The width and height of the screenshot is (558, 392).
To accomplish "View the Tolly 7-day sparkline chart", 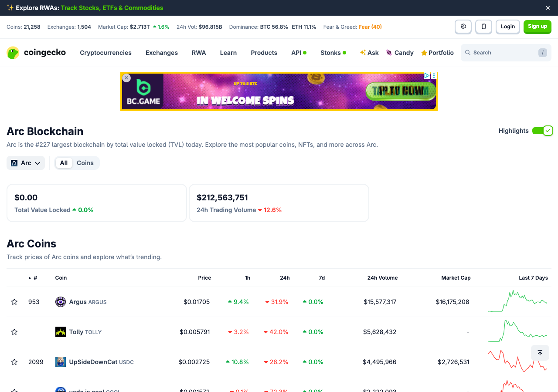I will [x=518, y=331].
